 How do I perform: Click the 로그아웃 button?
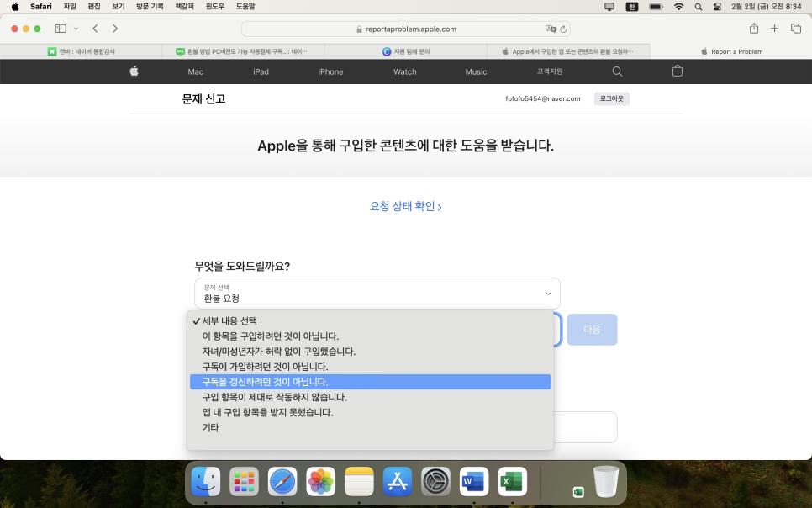pyautogui.click(x=612, y=98)
